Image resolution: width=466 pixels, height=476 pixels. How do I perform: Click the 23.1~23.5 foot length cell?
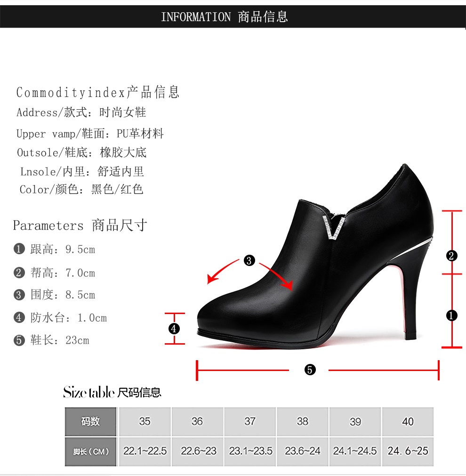click(x=250, y=452)
